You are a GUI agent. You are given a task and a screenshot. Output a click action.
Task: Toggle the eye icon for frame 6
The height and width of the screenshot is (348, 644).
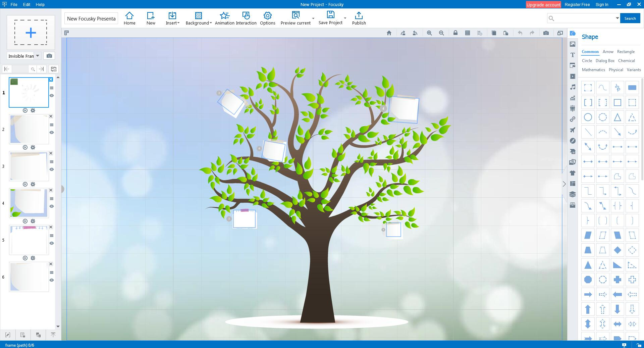pos(52,280)
